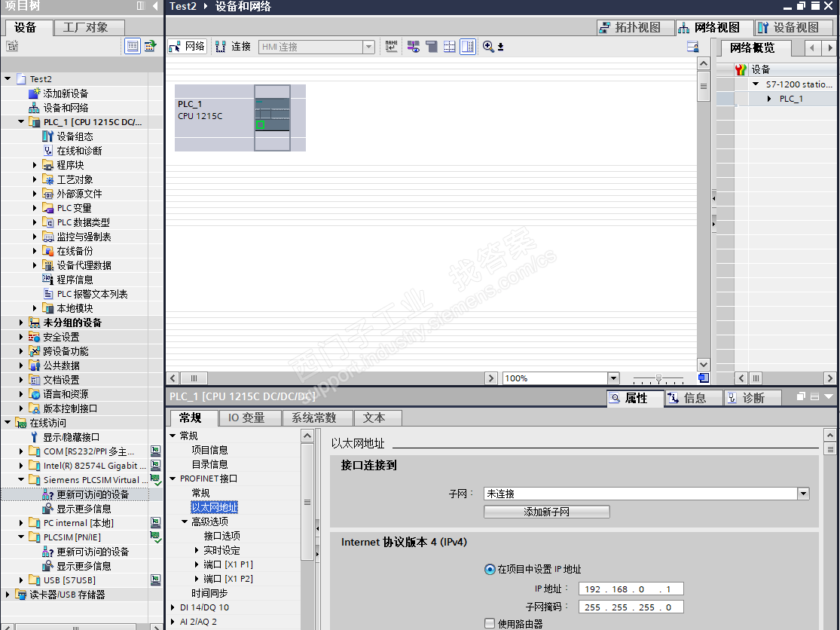Expand the 未分组的设备 node
840x630 pixels.
click(21, 323)
